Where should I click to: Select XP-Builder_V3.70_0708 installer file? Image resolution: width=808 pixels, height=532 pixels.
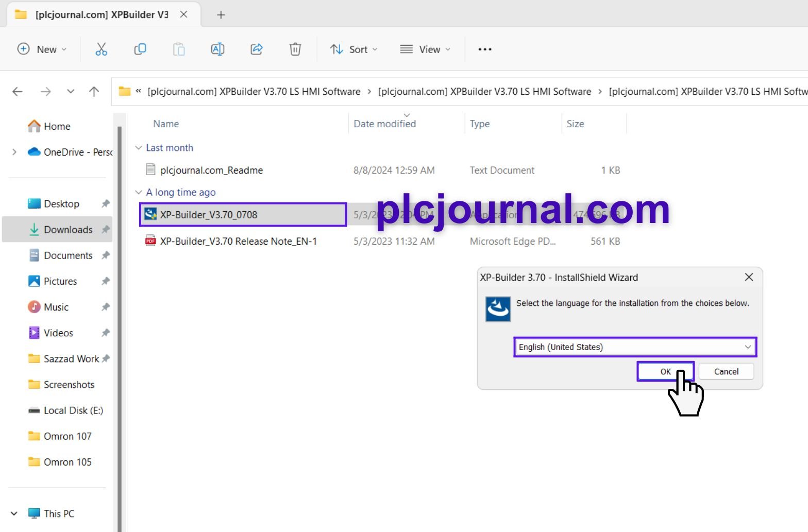tap(243, 215)
